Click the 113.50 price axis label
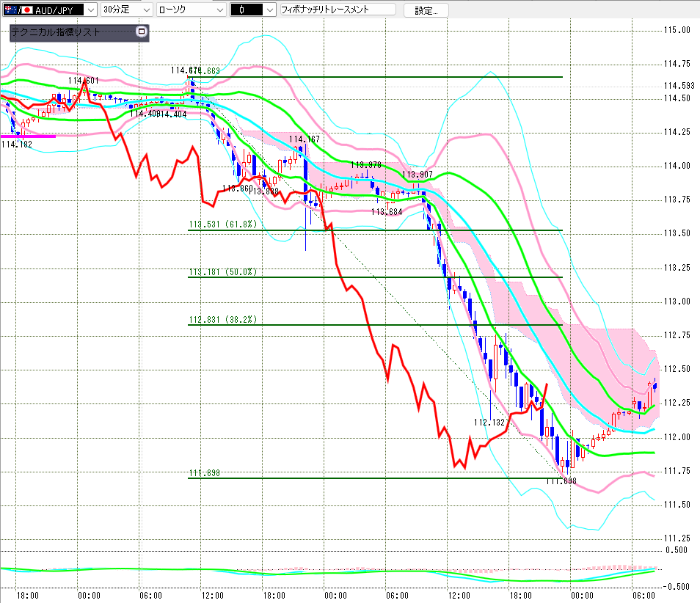 click(677, 233)
